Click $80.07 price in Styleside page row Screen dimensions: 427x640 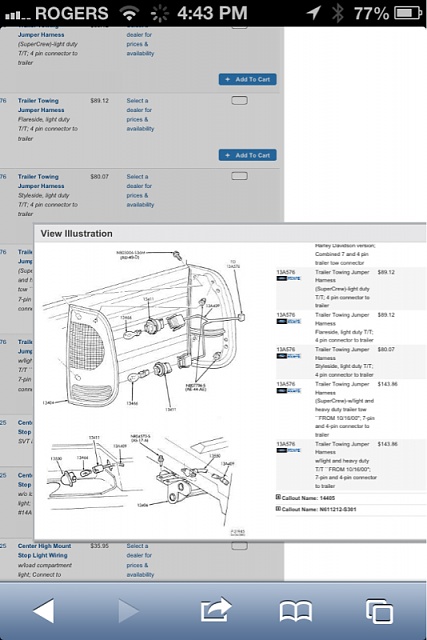[x=100, y=176]
